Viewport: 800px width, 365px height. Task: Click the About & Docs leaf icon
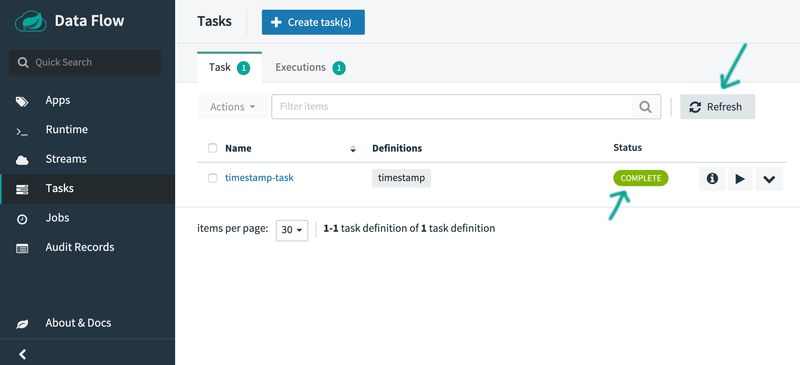tap(22, 324)
